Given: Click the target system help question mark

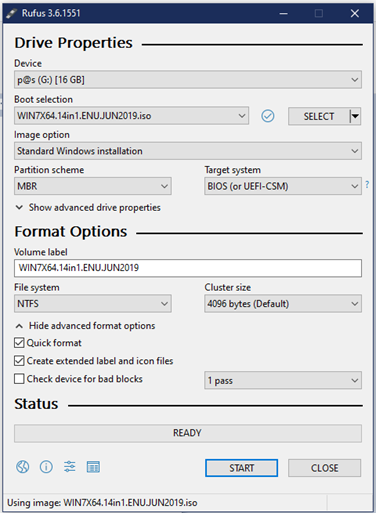Looking at the screenshot, I should point(367,184).
